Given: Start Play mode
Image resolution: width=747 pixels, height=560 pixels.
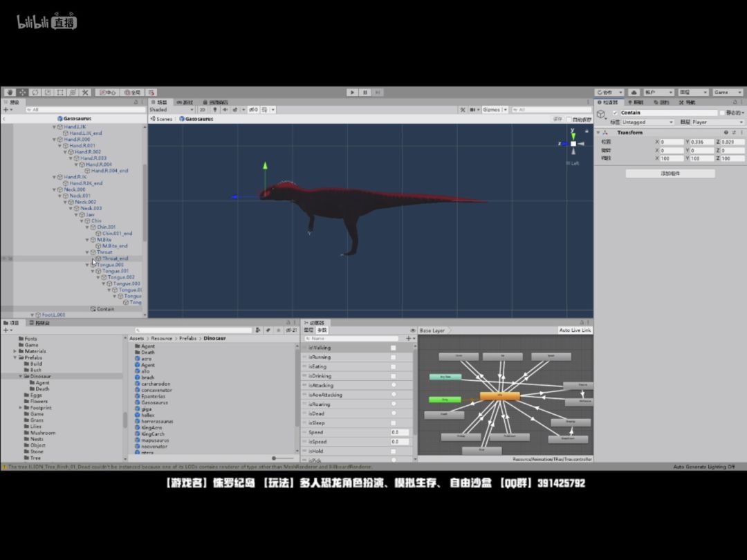Looking at the screenshot, I should (x=352, y=93).
